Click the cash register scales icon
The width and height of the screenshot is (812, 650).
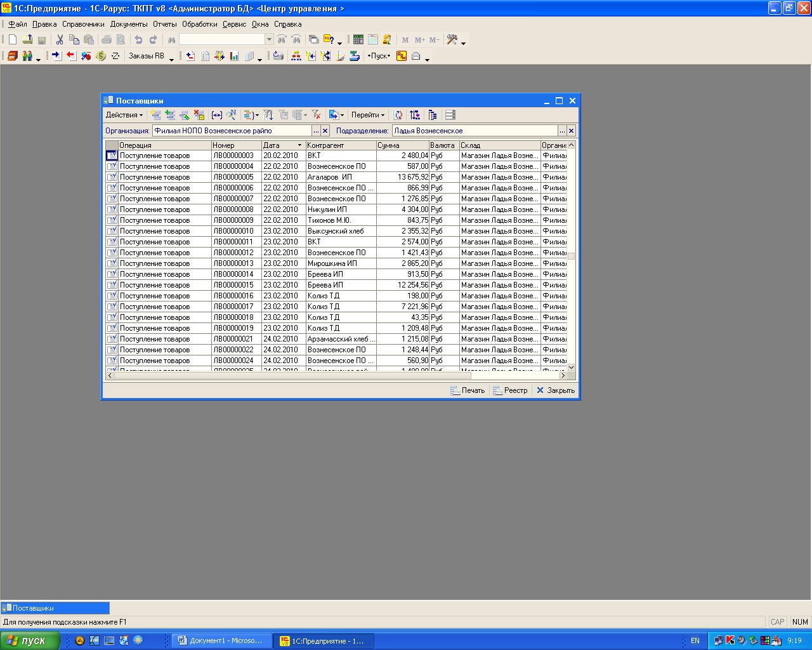[355, 56]
